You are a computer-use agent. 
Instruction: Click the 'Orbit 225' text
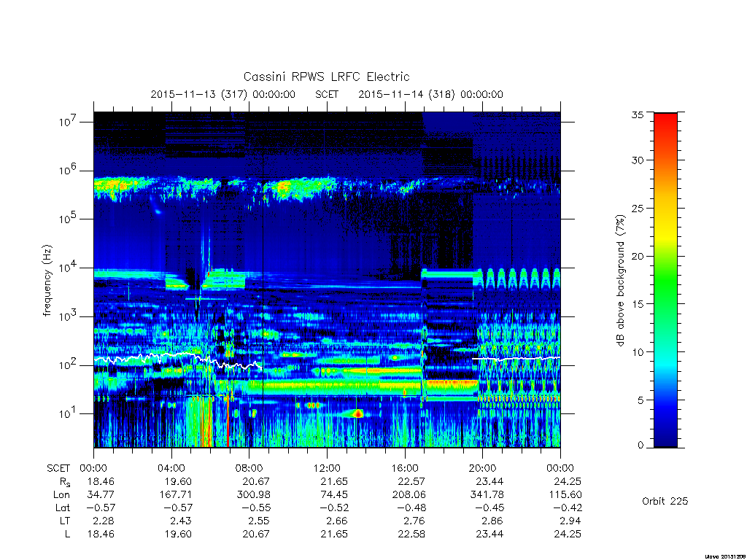tap(665, 501)
